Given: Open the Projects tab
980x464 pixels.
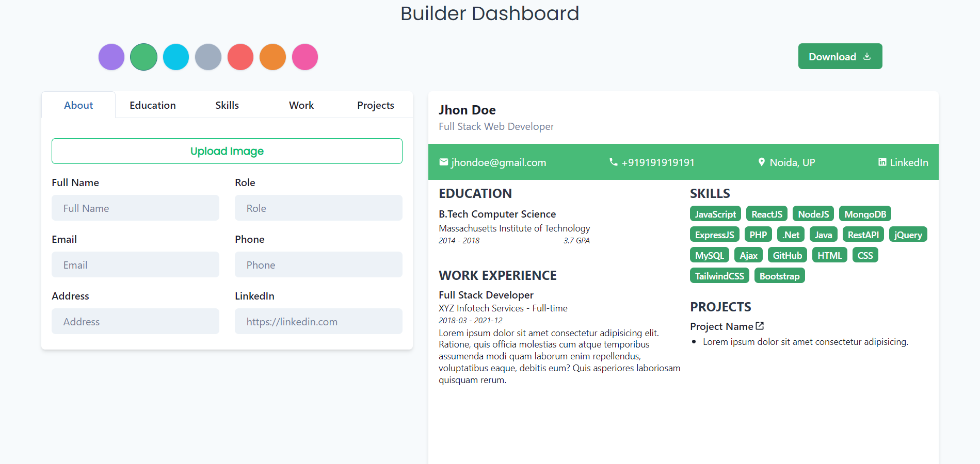Looking at the screenshot, I should [376, 105].
